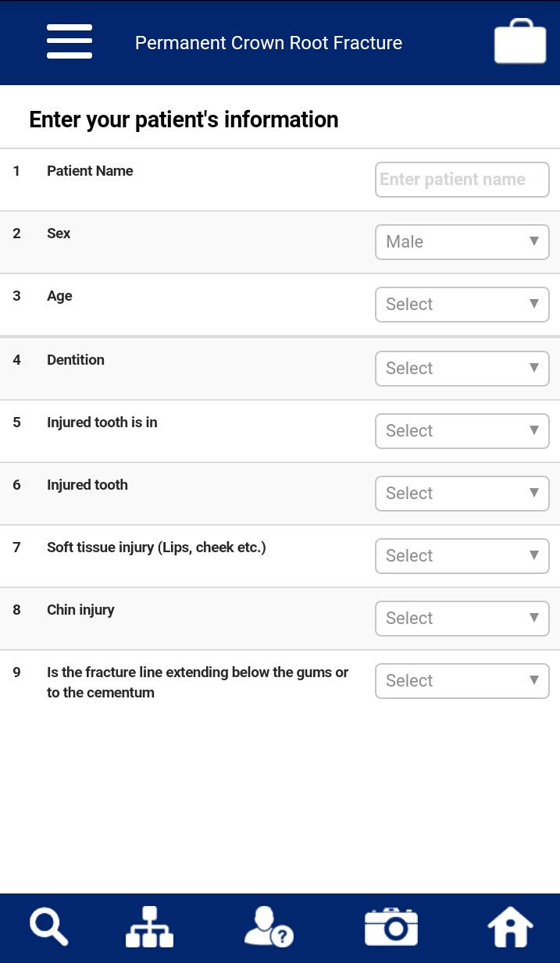Tap the briefcase icon in header
This screenshot has width=560, height=963.
pos(519,41)
